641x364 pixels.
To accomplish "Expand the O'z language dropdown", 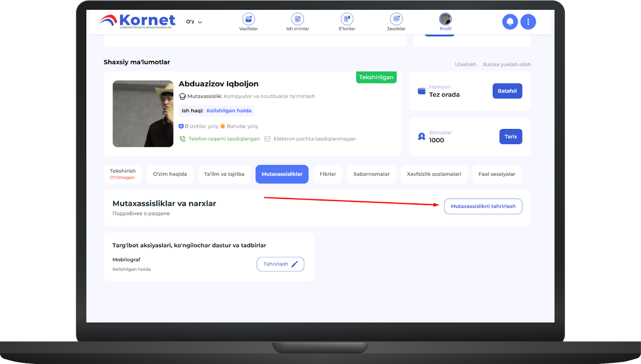I will coord(194,22).
